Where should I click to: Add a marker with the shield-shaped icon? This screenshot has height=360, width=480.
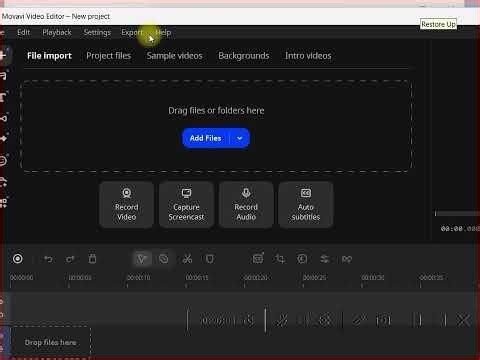pos(209,259)
